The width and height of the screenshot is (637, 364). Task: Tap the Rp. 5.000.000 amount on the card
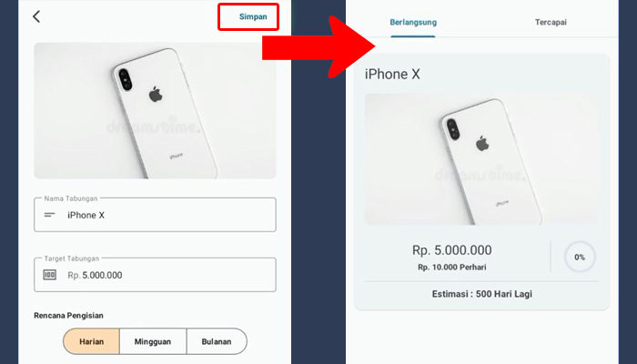pos(451,250)
